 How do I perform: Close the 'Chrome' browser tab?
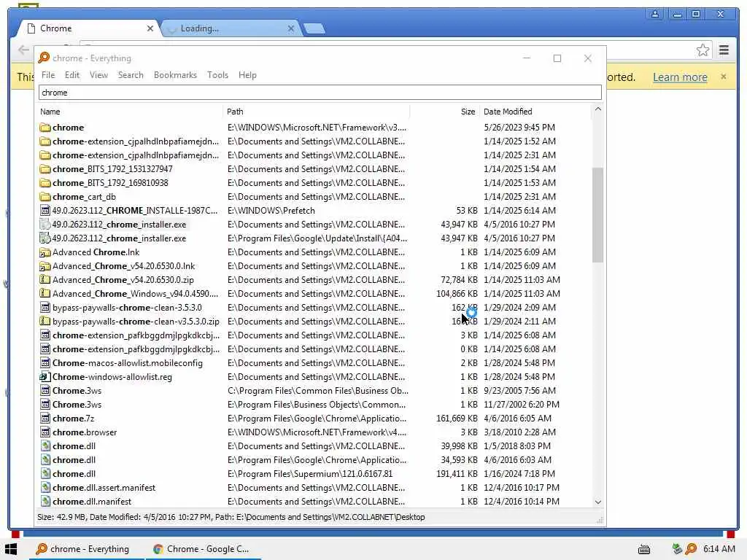150,28
